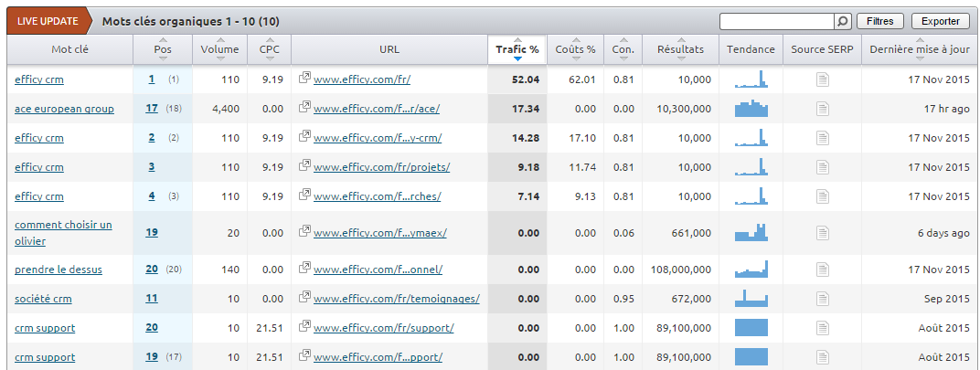View SERP source icon for ace european group
Viewport: 980px width, 370px height.
823,109
